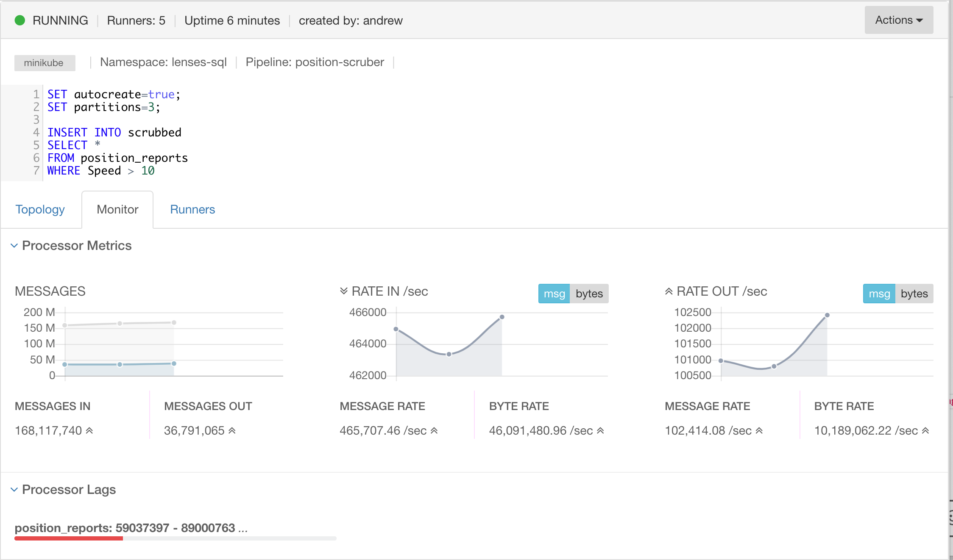Select msg mode on the RATE IN chart

tap(554, 294)
